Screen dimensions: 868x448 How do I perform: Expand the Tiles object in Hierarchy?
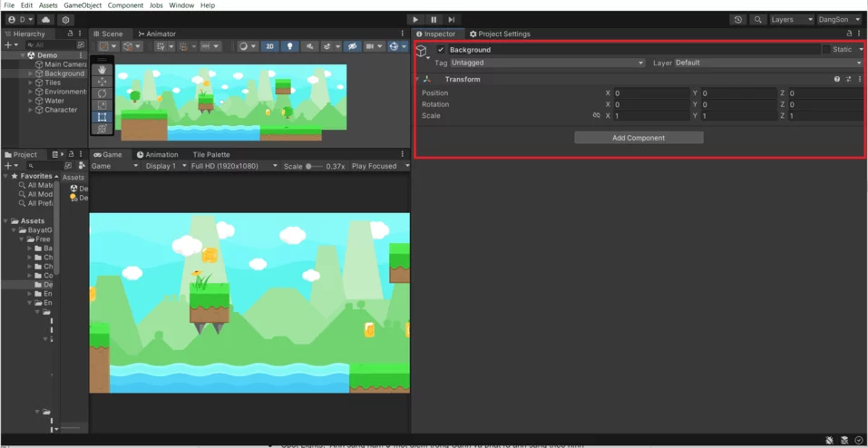pyautogui.click(x=31, y=83)
